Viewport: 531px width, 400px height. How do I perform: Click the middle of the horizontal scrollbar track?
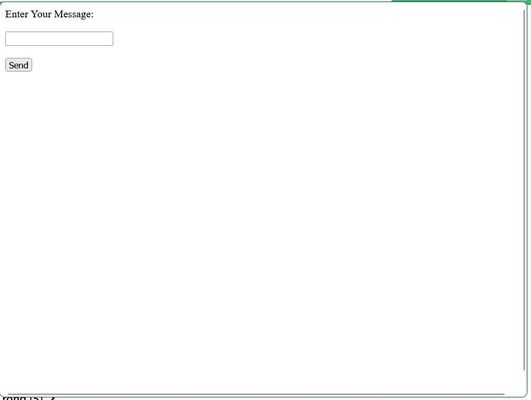pyautogui.click(x=256, y=394)
